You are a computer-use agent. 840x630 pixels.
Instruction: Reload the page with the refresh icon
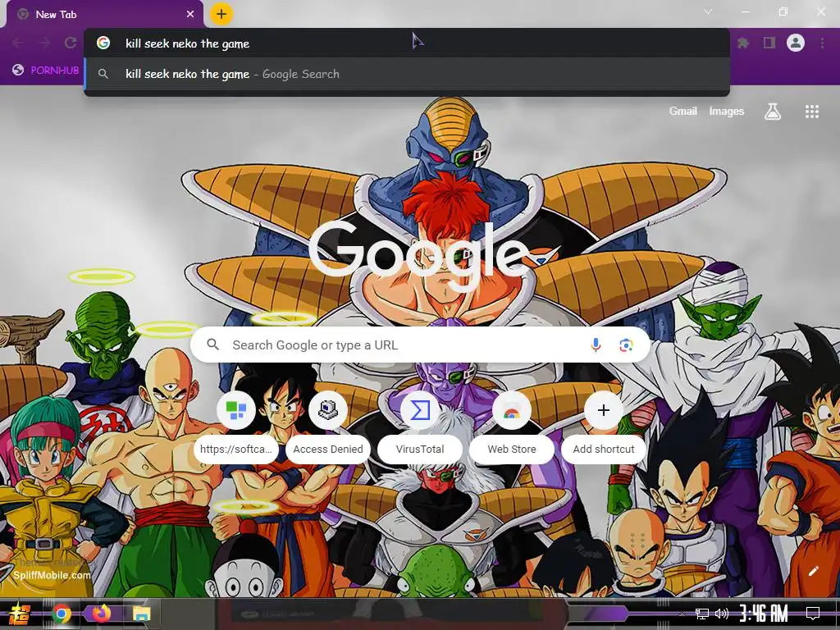(x=71, y=43)
